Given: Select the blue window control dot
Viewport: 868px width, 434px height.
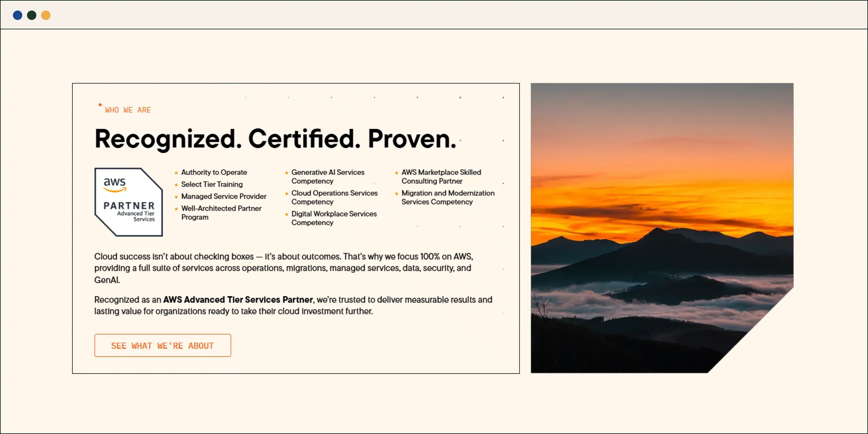Looking at the screenshot, I should click(17, 15).
